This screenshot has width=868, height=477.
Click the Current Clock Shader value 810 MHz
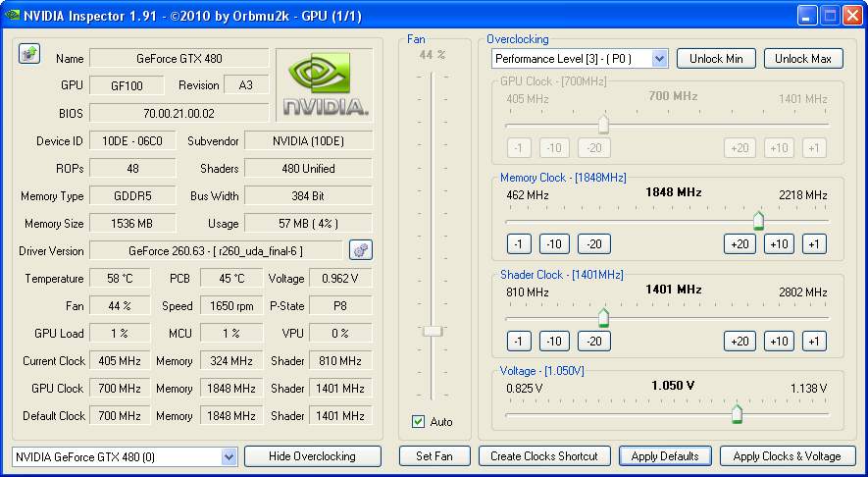coord(340,360)
